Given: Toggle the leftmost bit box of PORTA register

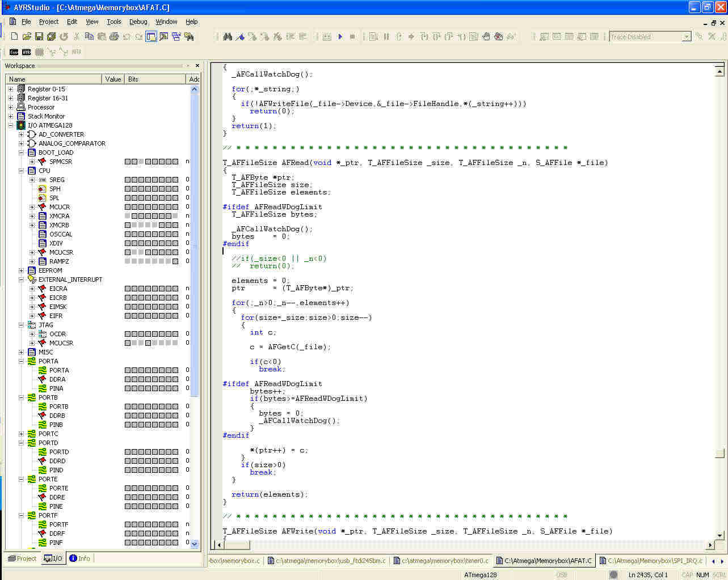Looking at the screenshot, I should 128,370.
